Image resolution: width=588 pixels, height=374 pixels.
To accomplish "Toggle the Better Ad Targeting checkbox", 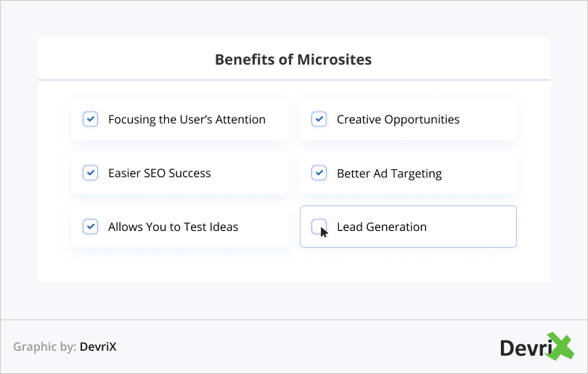I will coord(319,173).
